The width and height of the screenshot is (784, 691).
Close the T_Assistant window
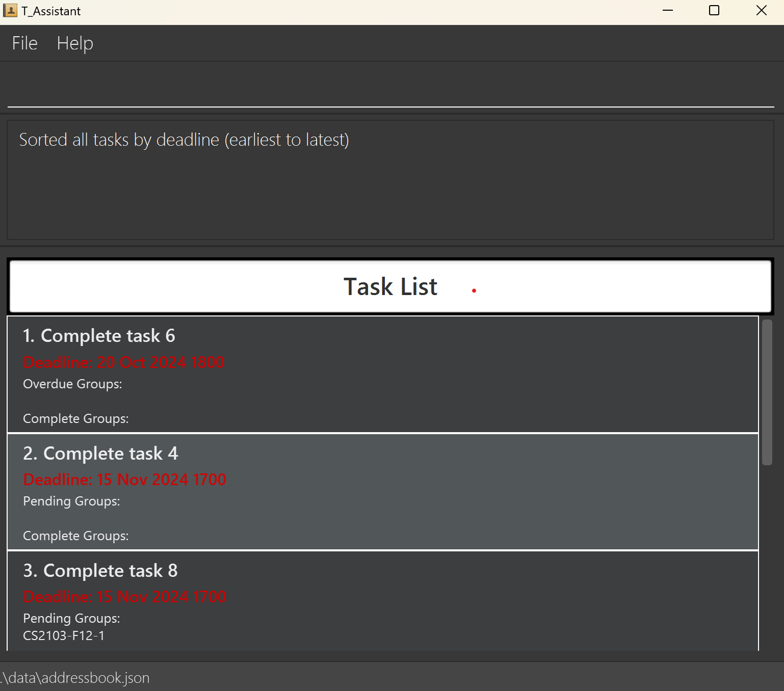[761, 11]
